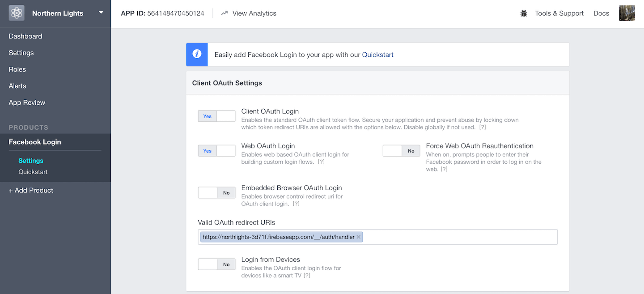Open the Roles sidebar item
This screenshot has height=294, width=644.
[x=17, y=69]
